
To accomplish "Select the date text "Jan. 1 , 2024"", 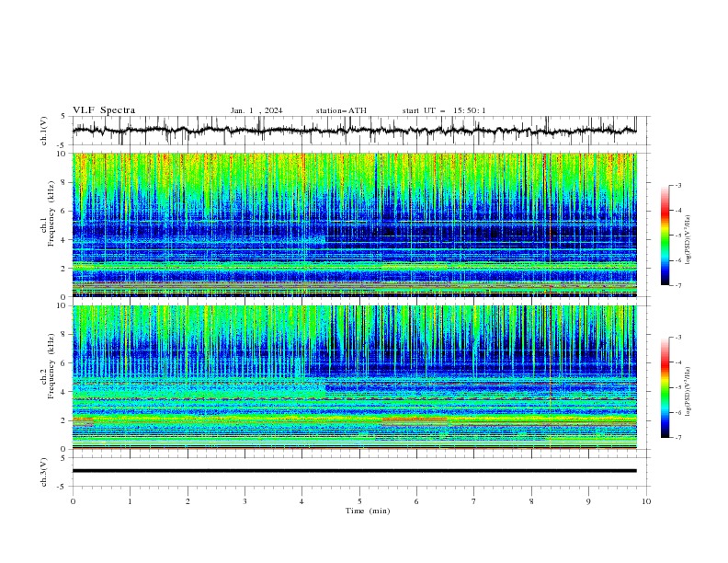I will [x=256, y=110].
